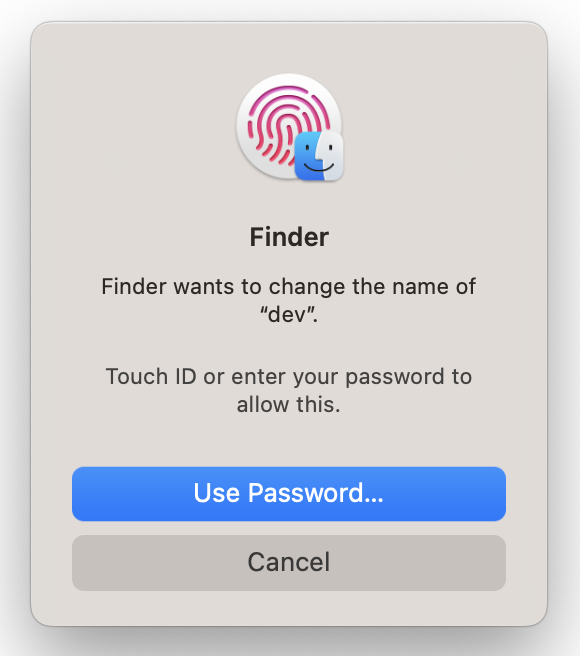Click the word "dev" in the message
580x656 pixels.
(x=287, y=315)
